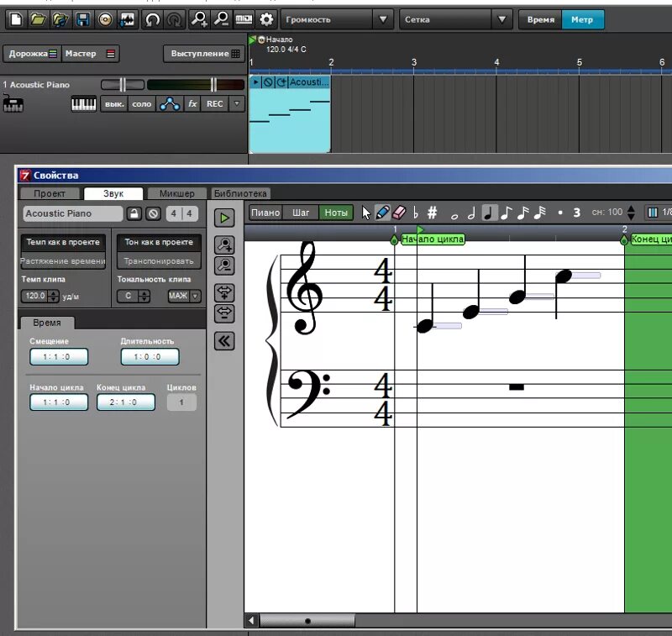Adjust the Acoustic Piano pan slider
Viewport: 672px width, 636px height.
tap(123, 85)
